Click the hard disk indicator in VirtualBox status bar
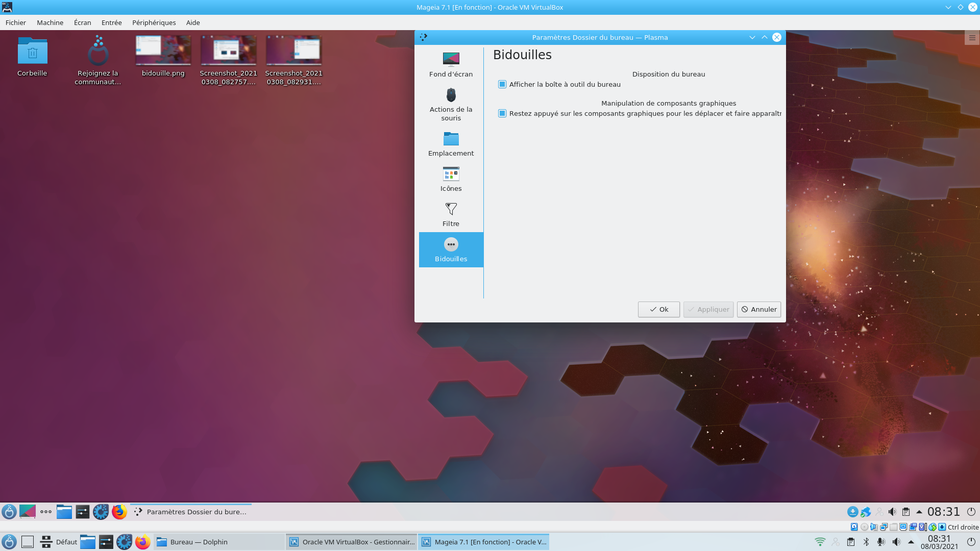The width and height of the screenshot is (980, 551). point(854,527)
